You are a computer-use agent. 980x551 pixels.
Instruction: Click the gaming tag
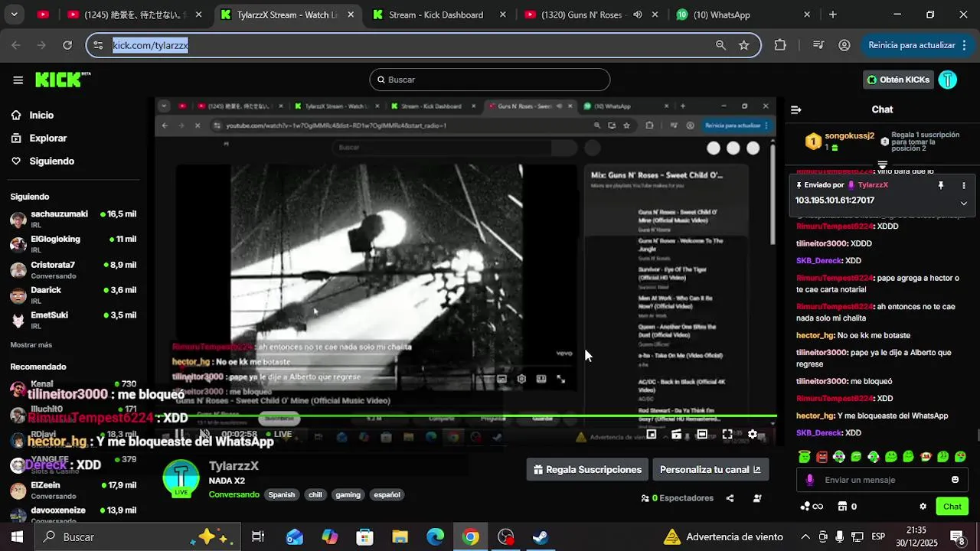(x=348, y=495)
